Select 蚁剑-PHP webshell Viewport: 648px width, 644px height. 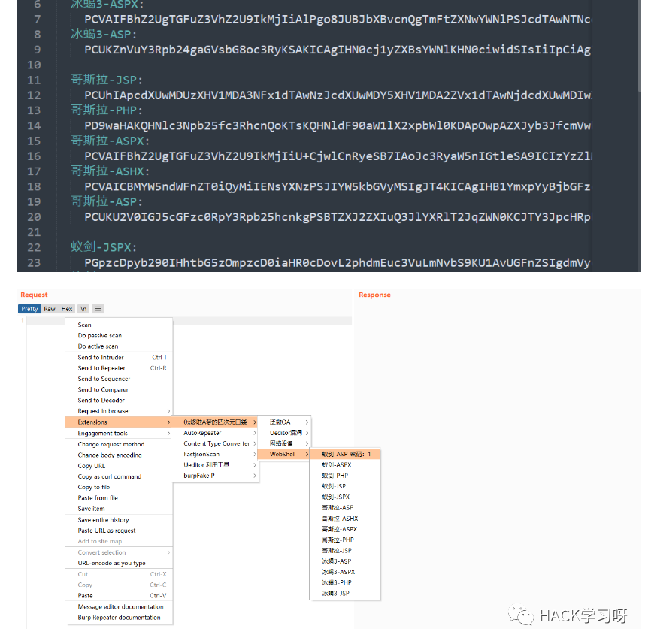coord(345,476)
